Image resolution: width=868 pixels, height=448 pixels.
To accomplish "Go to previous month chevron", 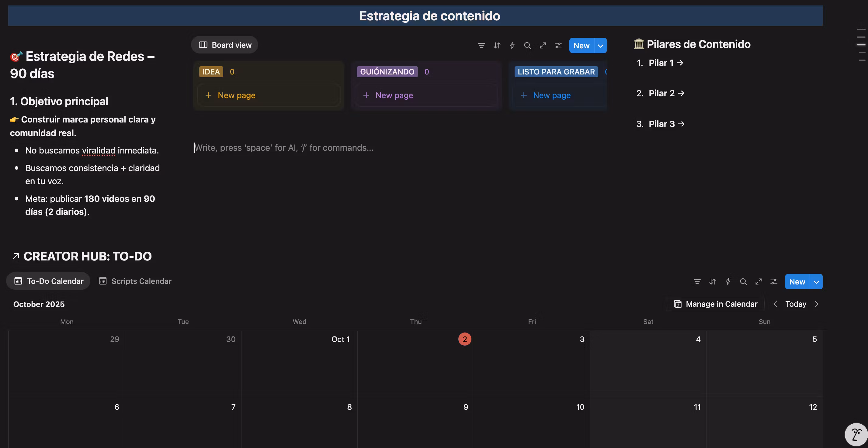I will [775, 304].
